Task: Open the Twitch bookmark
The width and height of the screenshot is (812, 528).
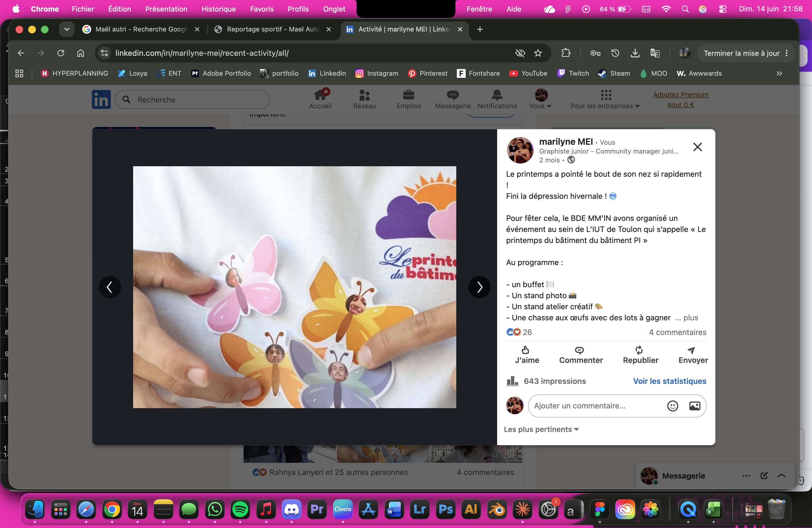Action: point(573,73)
